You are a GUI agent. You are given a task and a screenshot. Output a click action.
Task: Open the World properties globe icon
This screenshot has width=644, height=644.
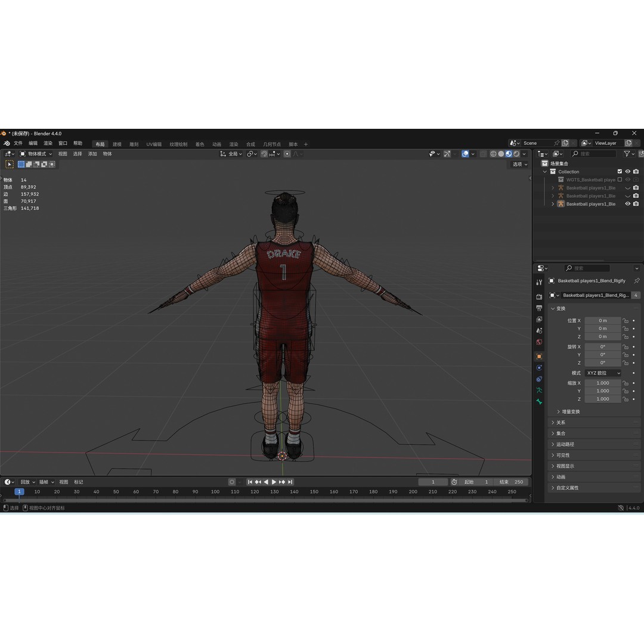point(539,342)
